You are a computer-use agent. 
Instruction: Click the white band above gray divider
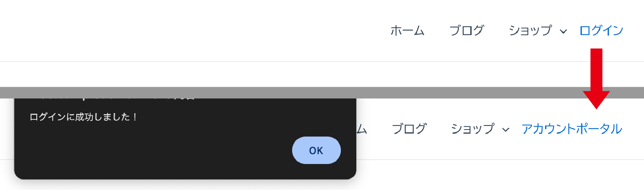tap(322, 74)
